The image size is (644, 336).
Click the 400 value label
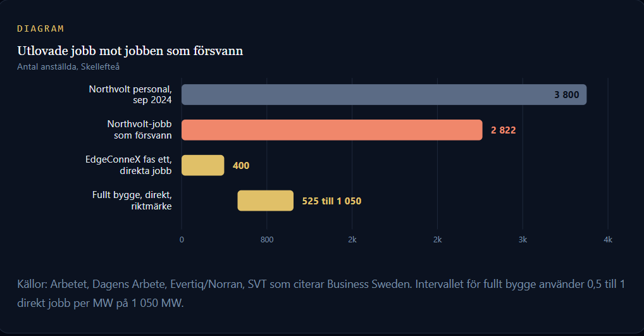241,166
